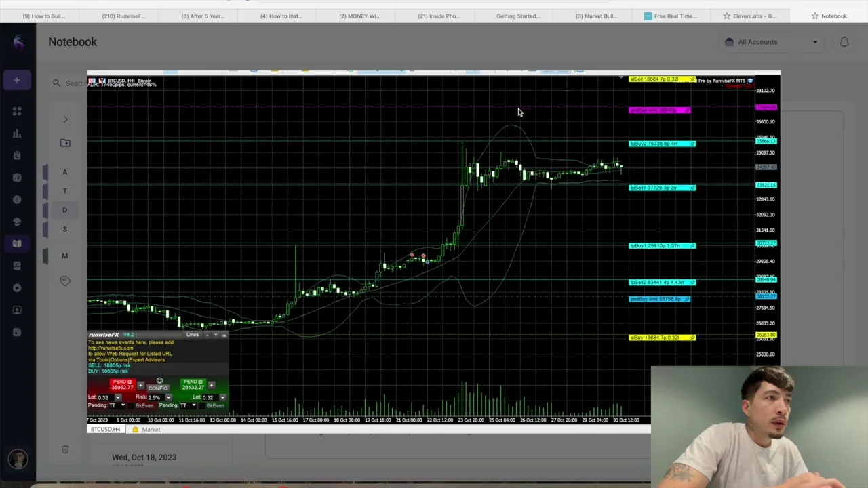Screen dimensions: 868x488
Task: Open the bar chart stats icon in sidebar
Action: [x=17, y=134]
